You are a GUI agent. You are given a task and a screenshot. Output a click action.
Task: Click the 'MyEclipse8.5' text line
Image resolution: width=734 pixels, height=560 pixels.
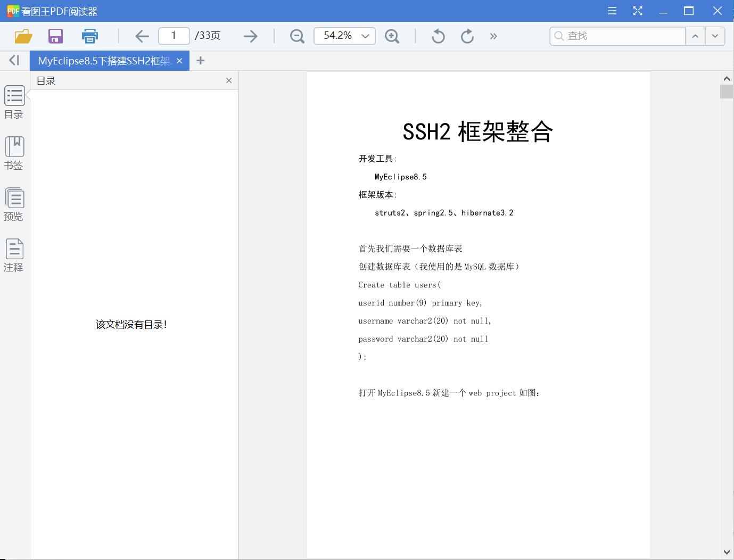pos(401,177)
